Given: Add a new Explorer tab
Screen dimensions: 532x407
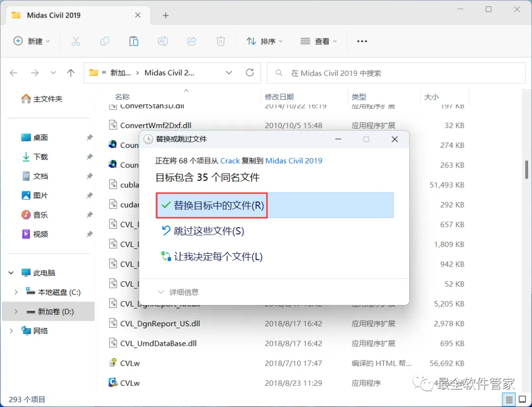Looking at the screenshot, I should [x=166, y=16].
